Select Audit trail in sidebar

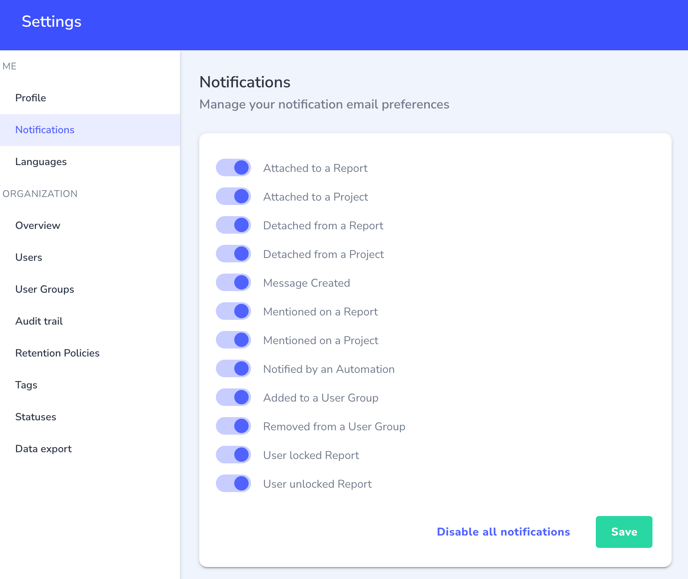coord(39,321)
